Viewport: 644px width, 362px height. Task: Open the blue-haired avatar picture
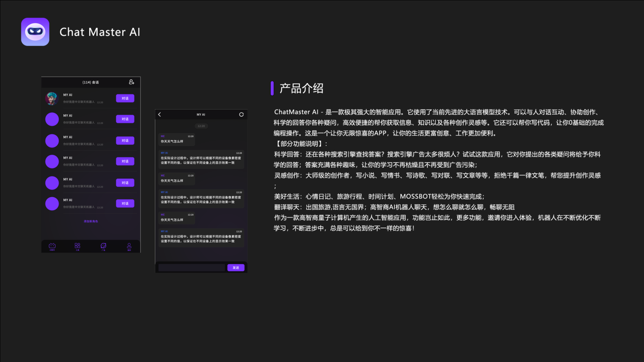tap(52, 98)
